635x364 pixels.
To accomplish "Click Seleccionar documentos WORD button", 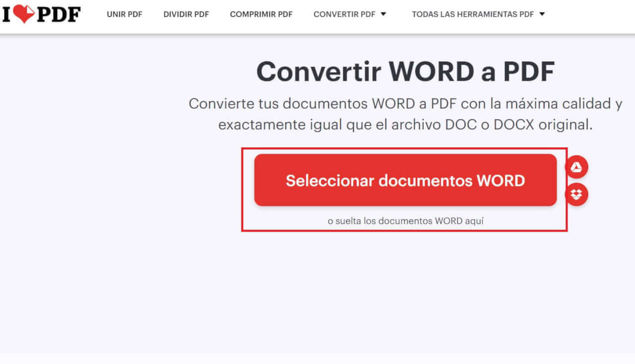I will pos(405,180).
